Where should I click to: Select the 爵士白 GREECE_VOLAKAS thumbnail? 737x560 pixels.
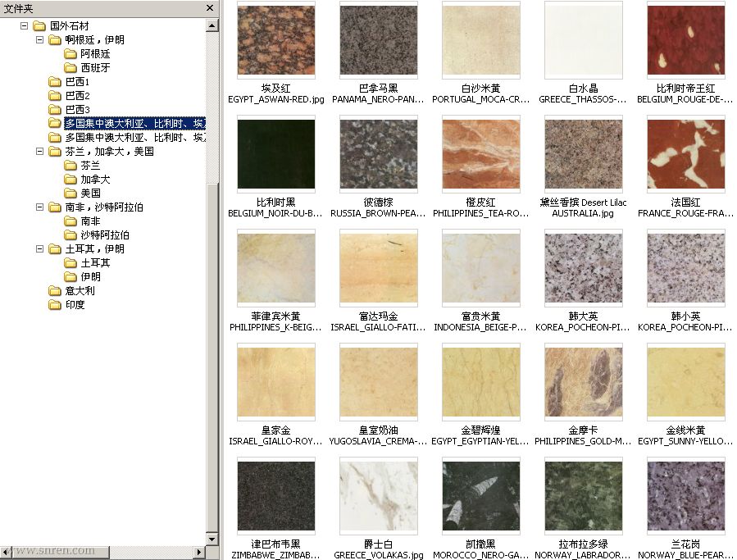click(379, 496)
